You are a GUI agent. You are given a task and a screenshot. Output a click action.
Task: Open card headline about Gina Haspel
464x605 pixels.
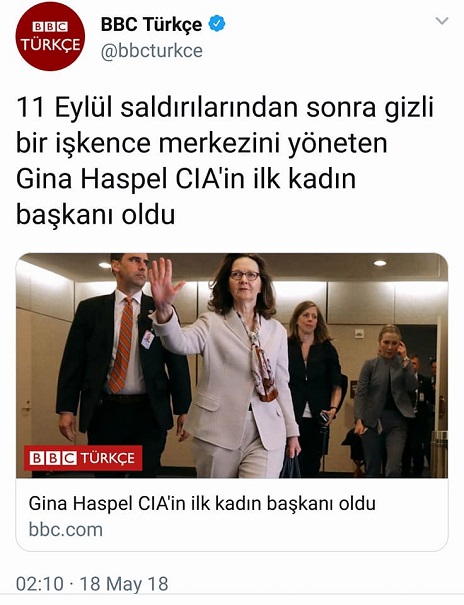(x=202, y=504)
